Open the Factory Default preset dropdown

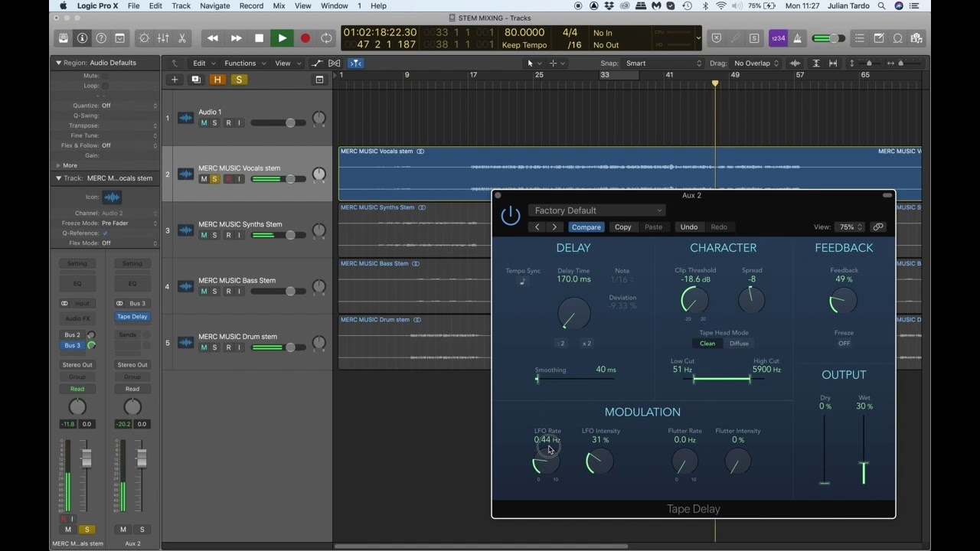(x=597, y=210)
